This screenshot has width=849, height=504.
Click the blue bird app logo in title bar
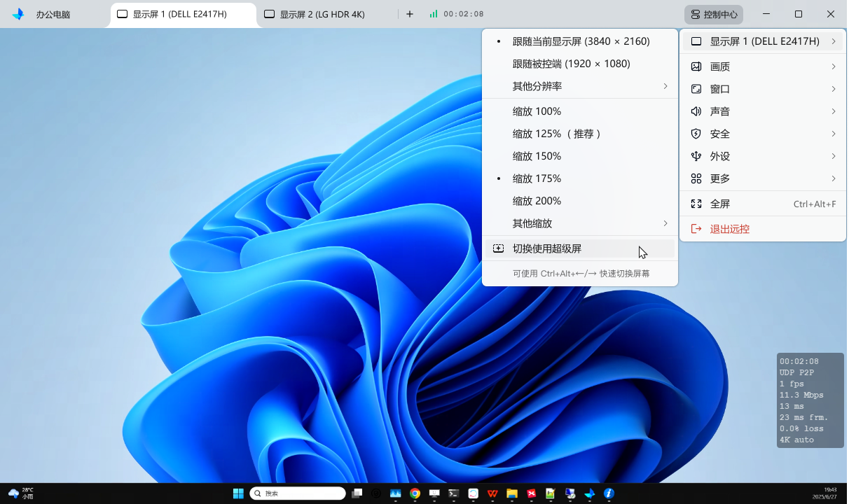click(18, 14)
